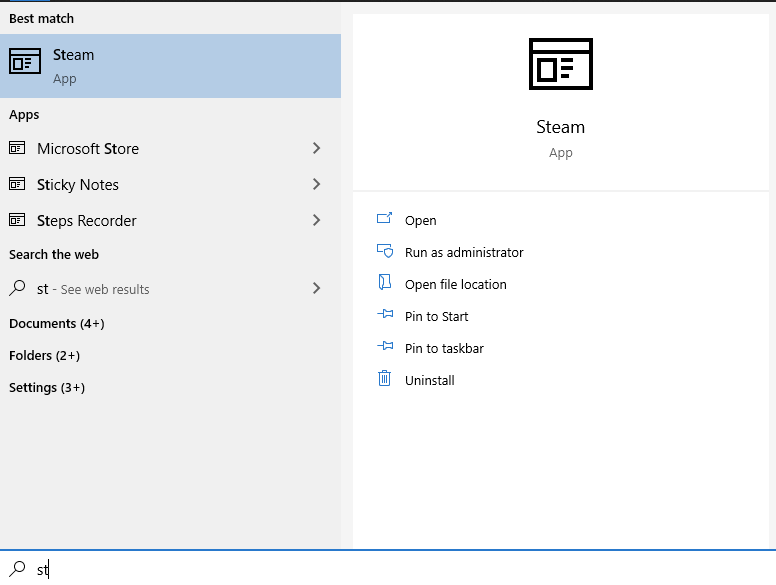Click the Pin to taskbar pin icon
Viewport: 776px width, 585px height.
click(x=385, y=346)
